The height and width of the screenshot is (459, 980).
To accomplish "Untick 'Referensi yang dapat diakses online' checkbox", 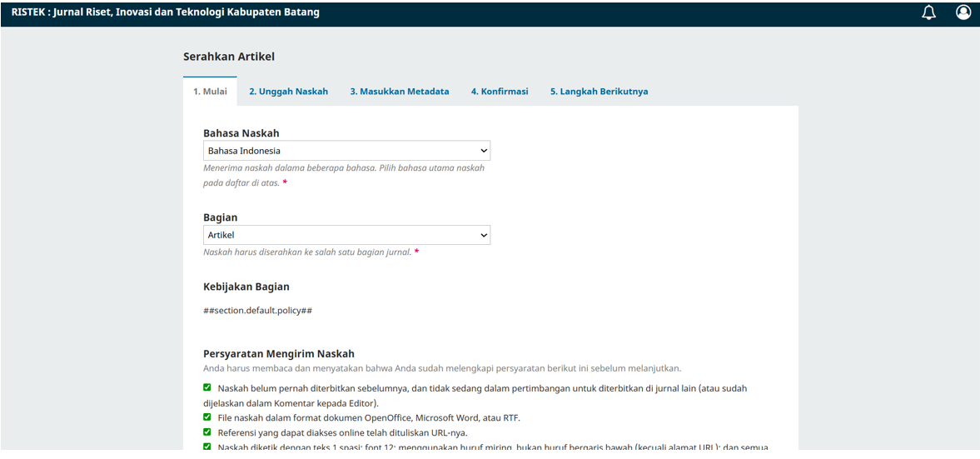I will [x=207, y=432].
